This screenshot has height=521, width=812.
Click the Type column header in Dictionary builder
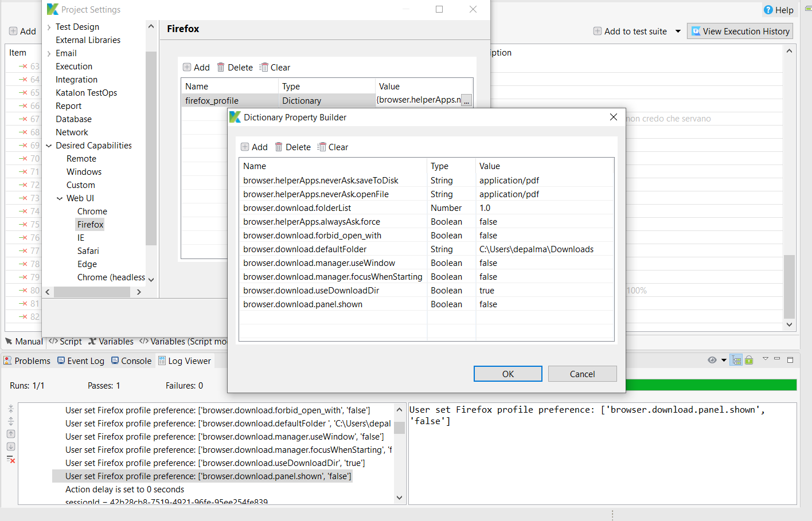coord(451,166)
